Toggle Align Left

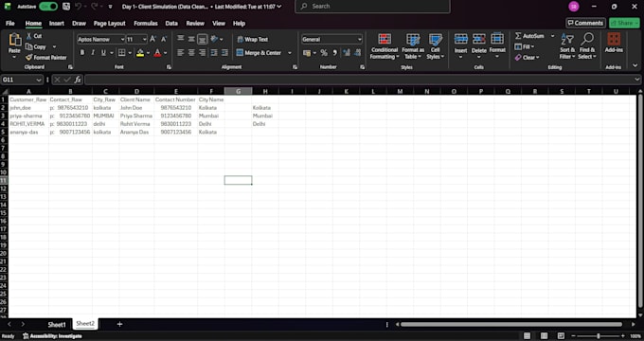pyautogui.click(x=180, y=53)
